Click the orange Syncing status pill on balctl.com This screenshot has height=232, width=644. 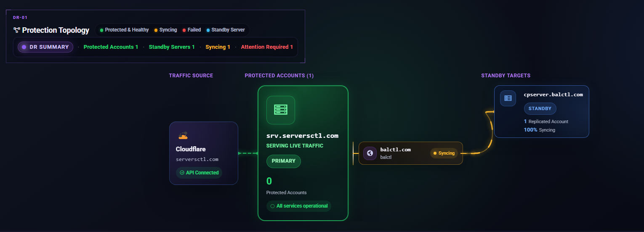pyautogui.click(x=444, y=153)
